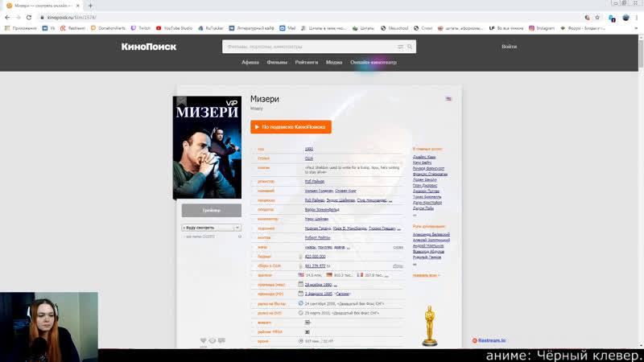Click the gray Трейлер button

tap(212, 210)
